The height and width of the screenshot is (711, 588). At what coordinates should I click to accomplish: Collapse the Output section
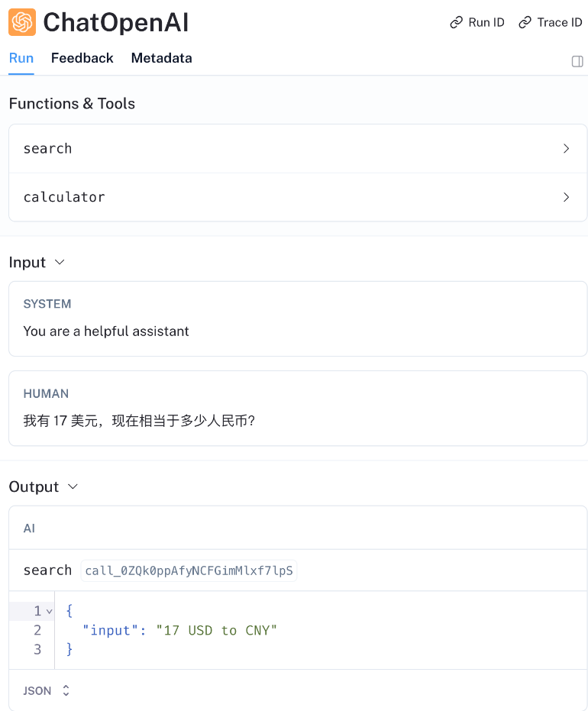pyautogui.click(x=73, y=486)
